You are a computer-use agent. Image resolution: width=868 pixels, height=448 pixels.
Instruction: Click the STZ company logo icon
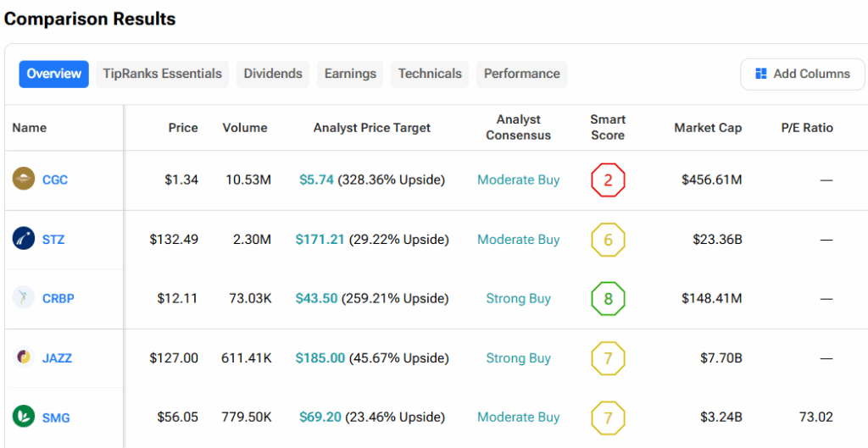[x=24, y=239]
